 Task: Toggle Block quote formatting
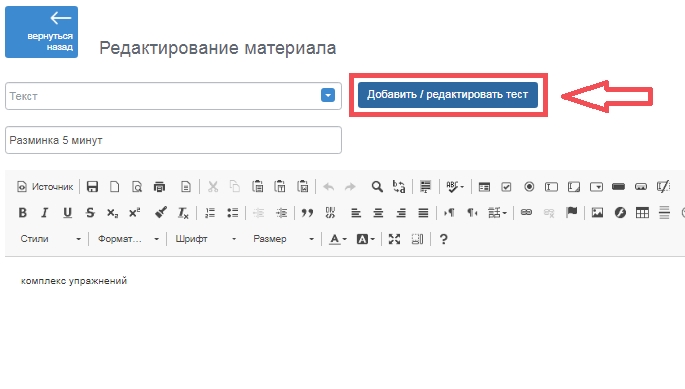pyautogui.click(x=307, y=213)
